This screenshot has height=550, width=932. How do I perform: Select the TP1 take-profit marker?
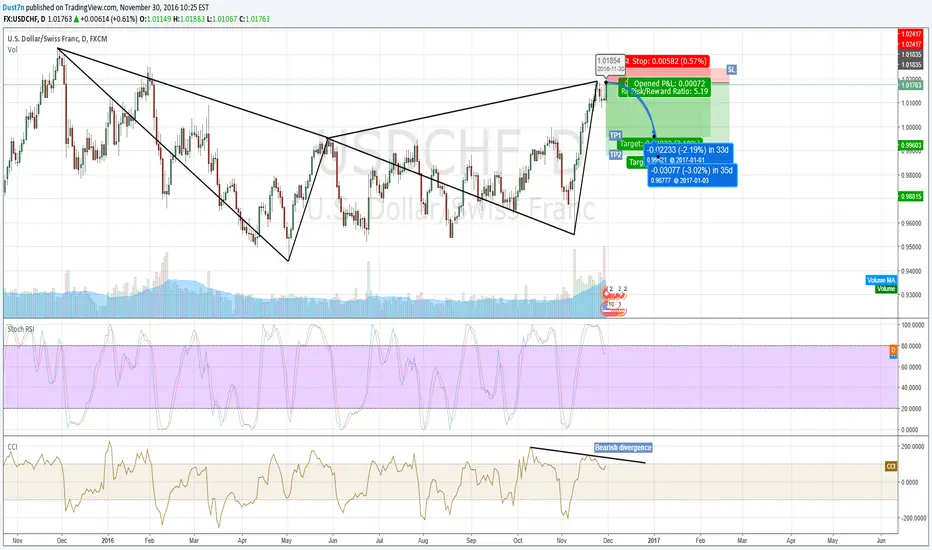point(615,136)
